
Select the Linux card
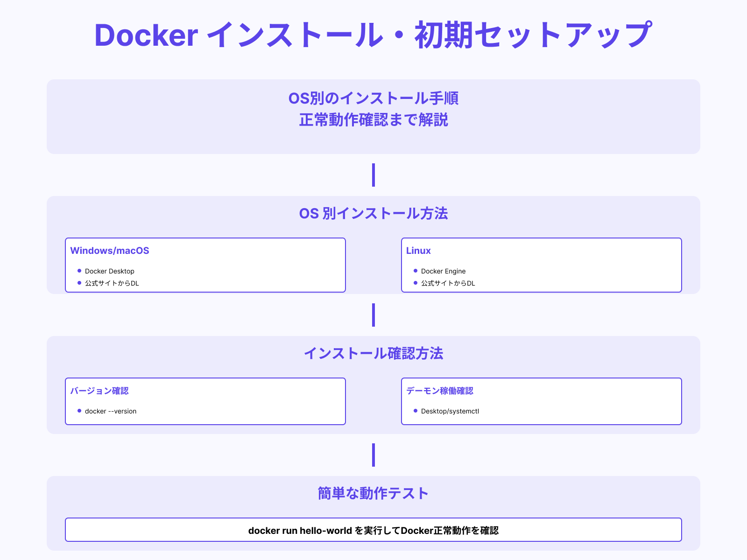click(x=542, y=265)
